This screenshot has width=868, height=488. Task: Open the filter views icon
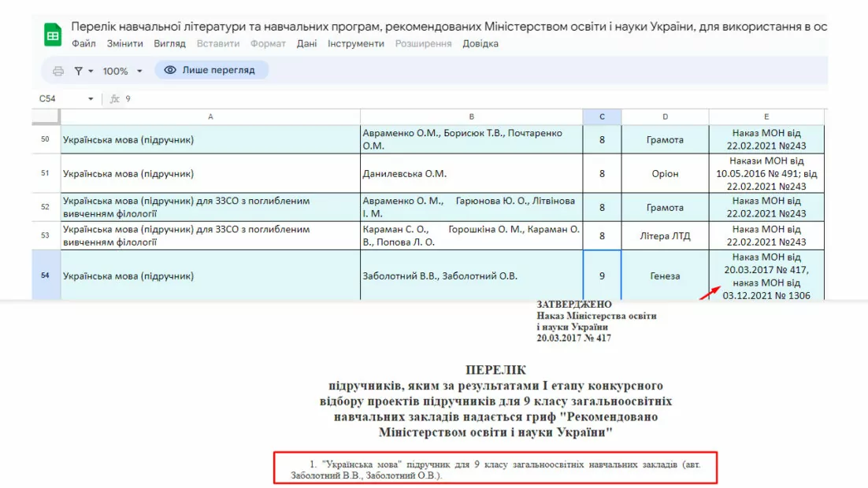click(x=79, y=71)
